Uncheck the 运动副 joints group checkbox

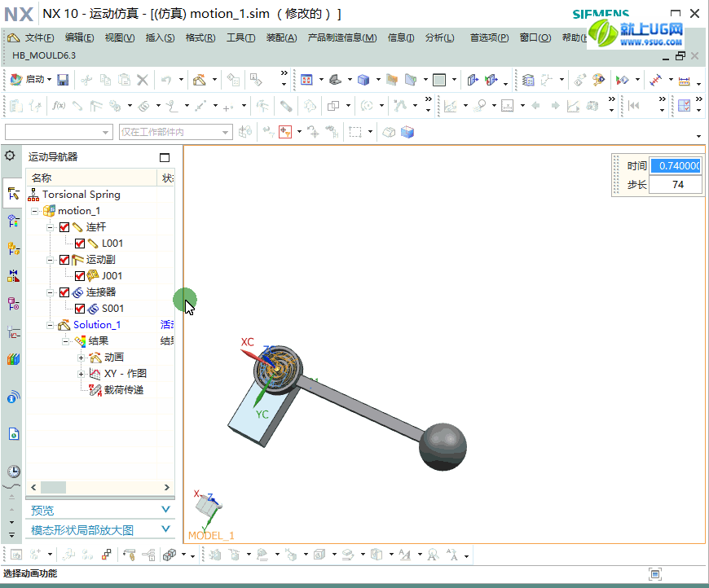(64, 260)
